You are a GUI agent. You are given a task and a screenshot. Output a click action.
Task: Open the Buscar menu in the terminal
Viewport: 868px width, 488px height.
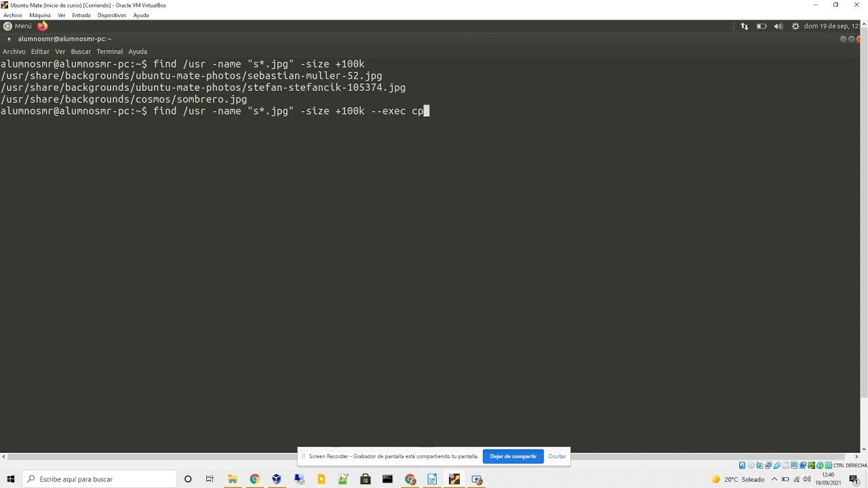click(x=80, y=51)
